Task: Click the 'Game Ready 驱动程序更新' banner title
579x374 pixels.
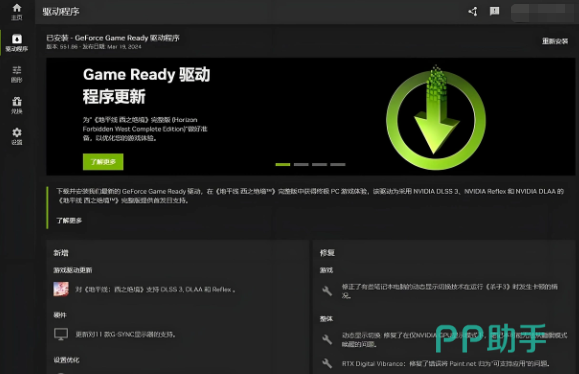Action: click(x=147, y=86)
